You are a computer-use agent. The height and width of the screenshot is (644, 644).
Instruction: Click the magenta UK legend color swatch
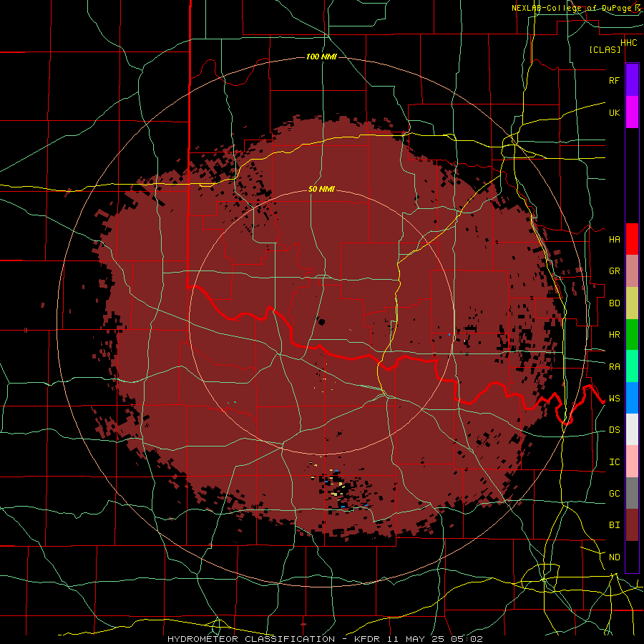point(632,112)
